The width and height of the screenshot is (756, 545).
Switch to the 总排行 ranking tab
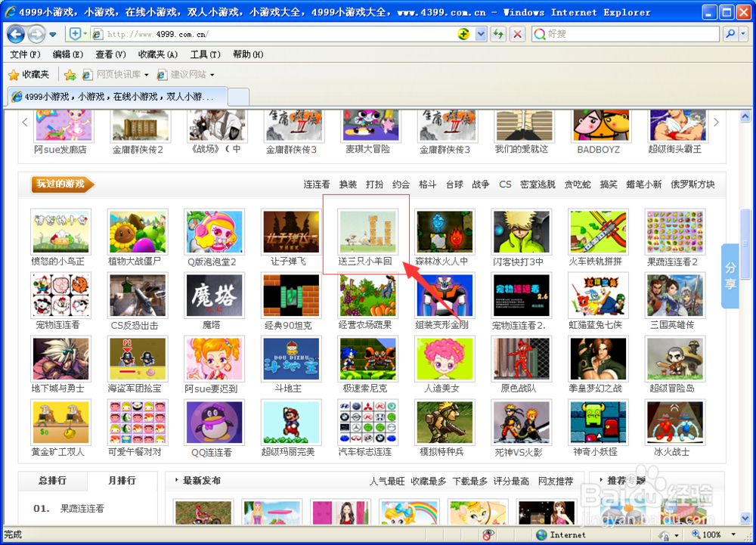click(x=53, y=481)
